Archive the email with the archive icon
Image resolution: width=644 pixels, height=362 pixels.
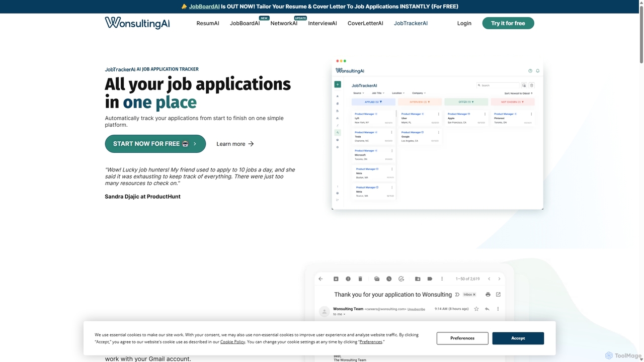pyautogui.click(x=336, y=279)
